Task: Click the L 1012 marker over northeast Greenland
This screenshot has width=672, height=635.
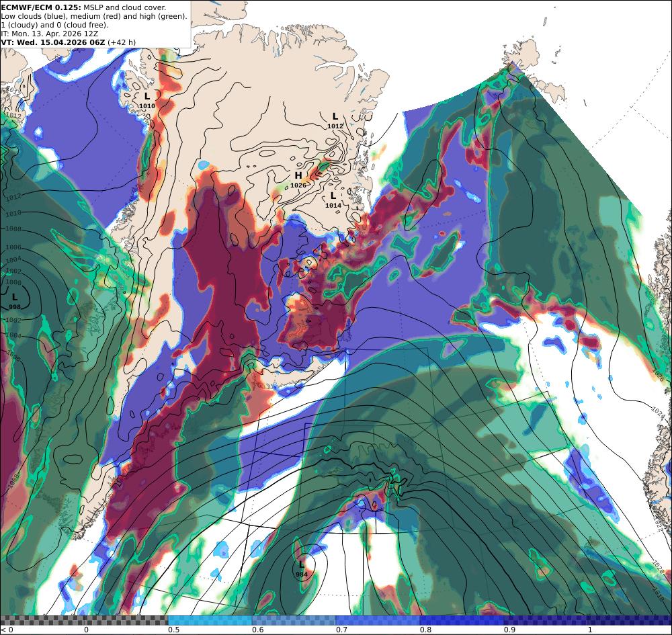Action: [x=335, y=121]
